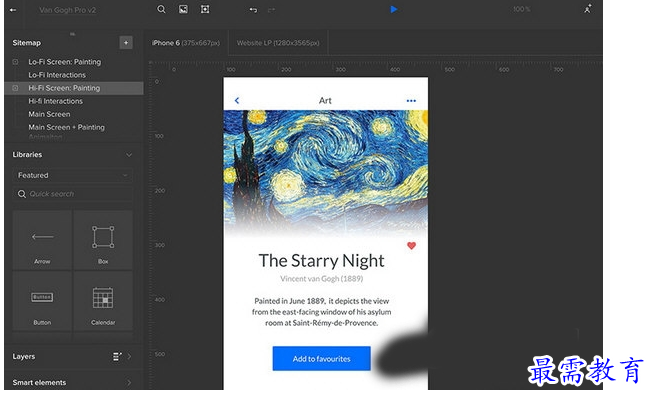Screen dimensions: 652x402
Task: Pick the Button element from library
Action: [x=42, y=301]
